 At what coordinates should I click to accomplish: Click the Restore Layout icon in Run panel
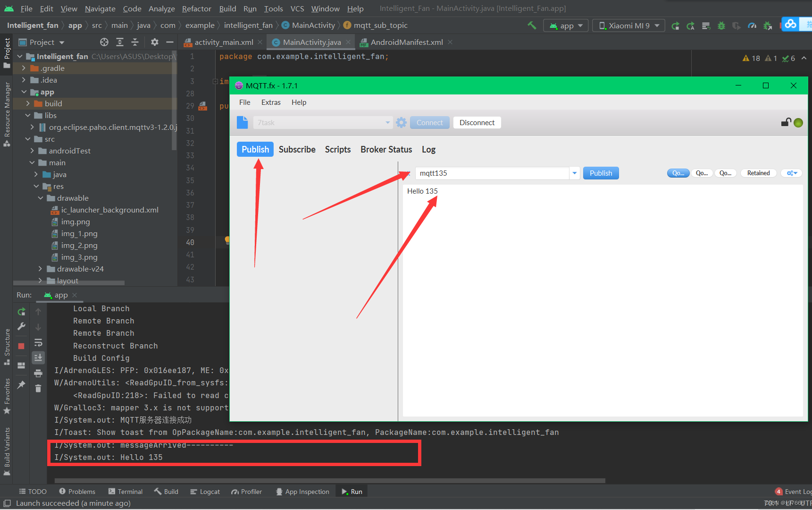pyautogui.click(x=21, y=365)
